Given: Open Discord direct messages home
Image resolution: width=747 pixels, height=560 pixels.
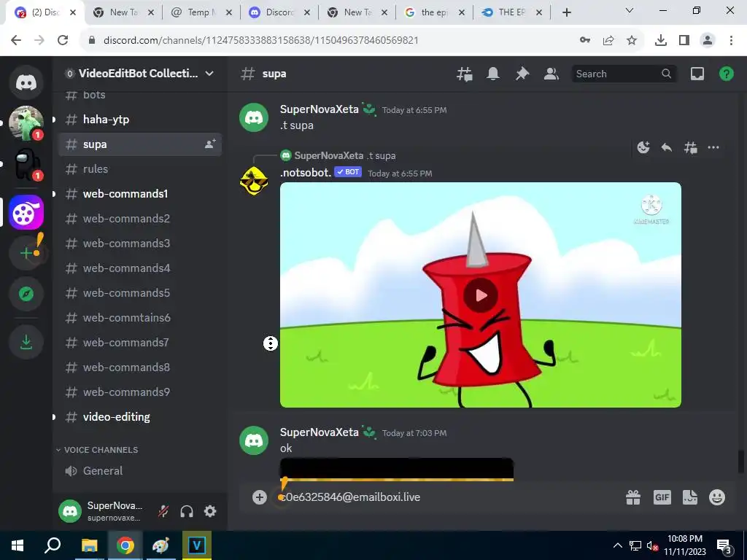Looking at the screenshot, I should tap(26, 82).
